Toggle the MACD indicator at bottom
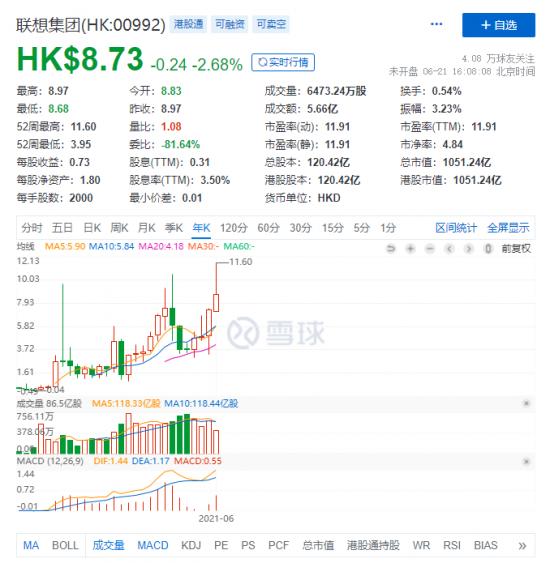 (x=153, y=545)
